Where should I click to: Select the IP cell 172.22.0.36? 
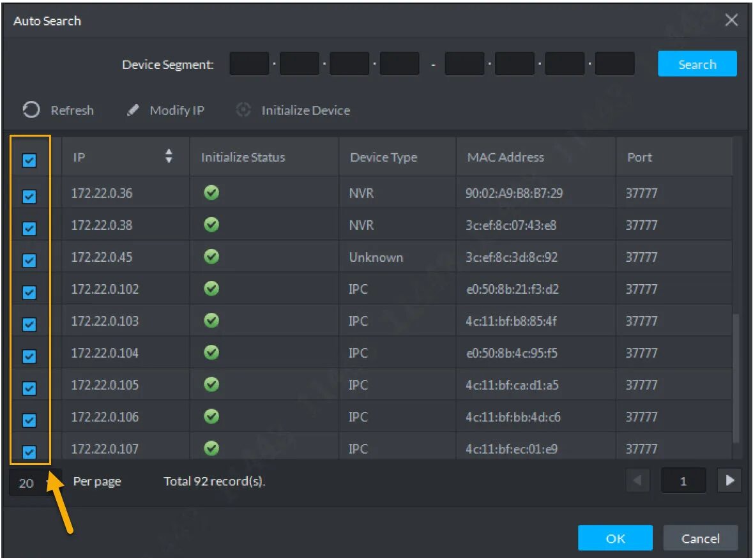point(102,193)
